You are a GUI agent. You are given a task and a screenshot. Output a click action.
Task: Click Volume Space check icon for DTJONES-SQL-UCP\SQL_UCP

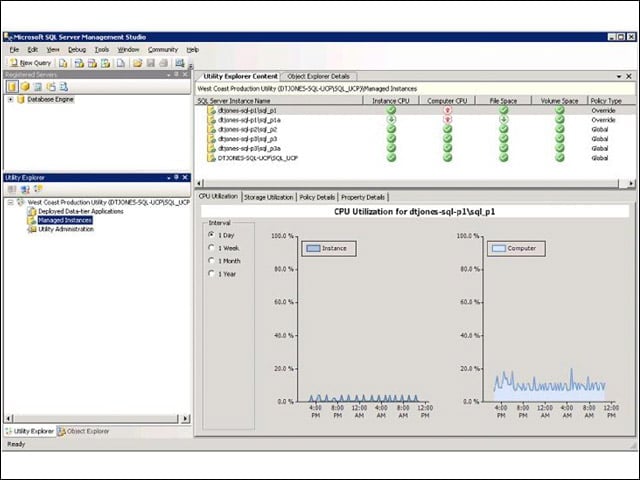[560, 158]
